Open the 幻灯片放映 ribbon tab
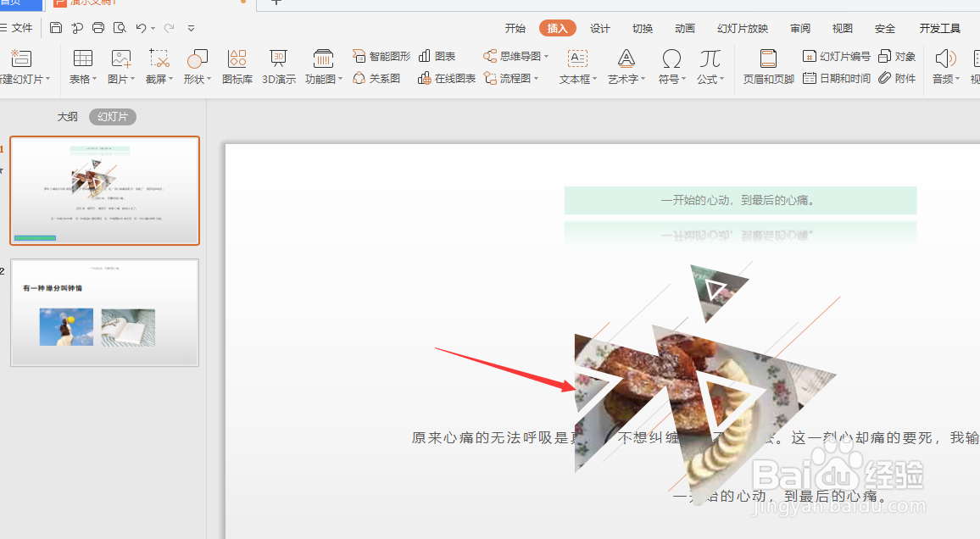Viewport: 980px width, 539px height. (742, 27)
